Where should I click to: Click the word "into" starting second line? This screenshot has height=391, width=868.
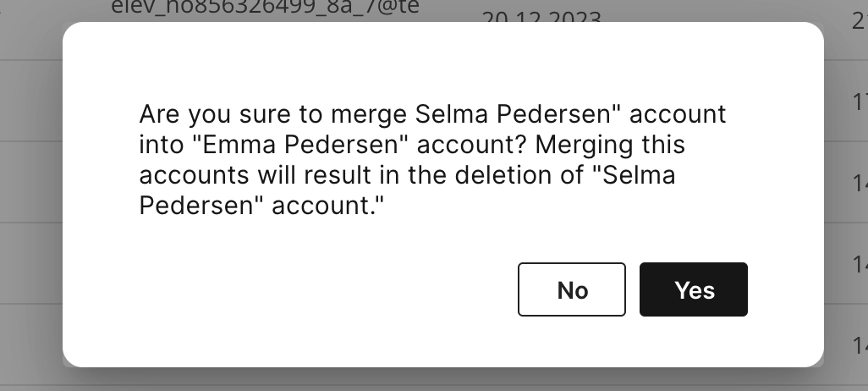click(x=161, y=145)
